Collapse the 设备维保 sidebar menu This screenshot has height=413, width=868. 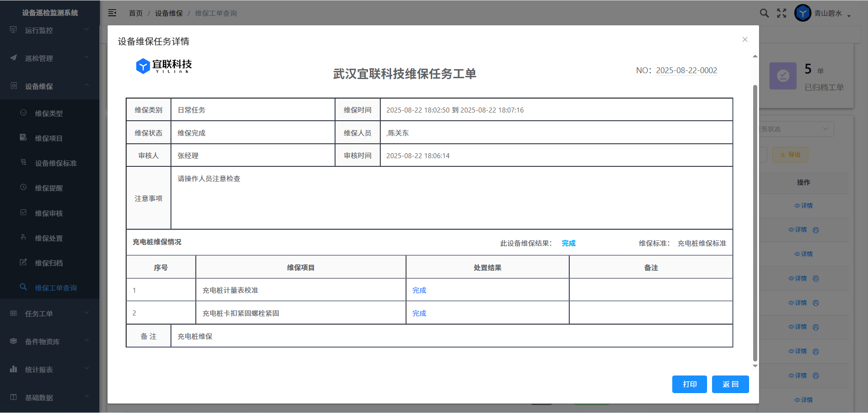[50, 86]
